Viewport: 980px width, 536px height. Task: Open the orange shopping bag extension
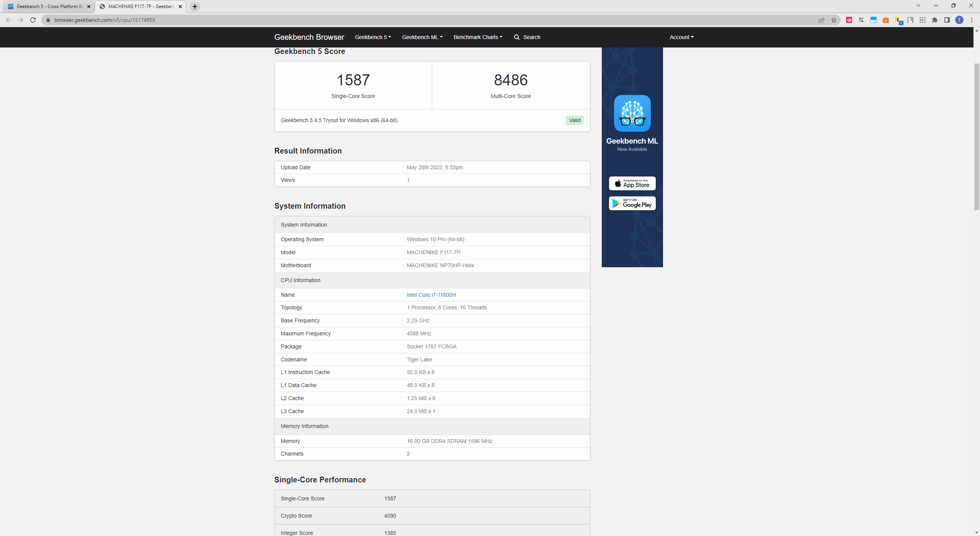(886, 20)
